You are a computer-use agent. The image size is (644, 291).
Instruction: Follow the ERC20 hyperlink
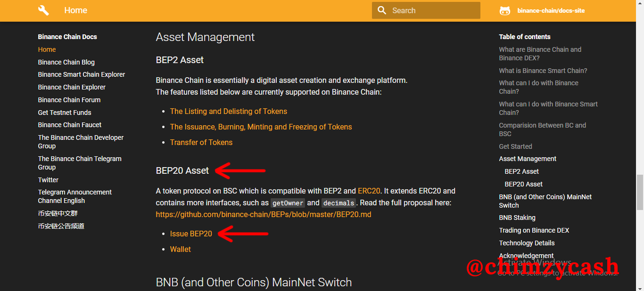pyautogui.click(x=369, y=191)
